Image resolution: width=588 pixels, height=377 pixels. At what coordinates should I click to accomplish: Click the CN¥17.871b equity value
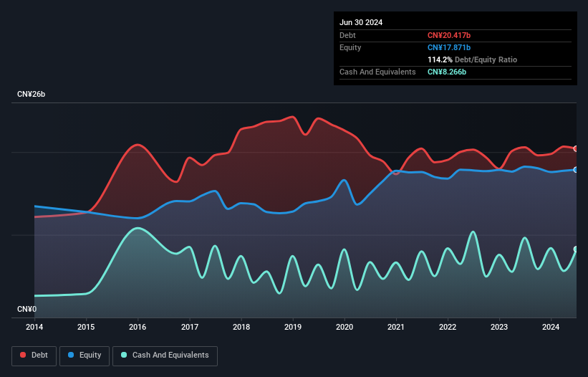(449, 47)
